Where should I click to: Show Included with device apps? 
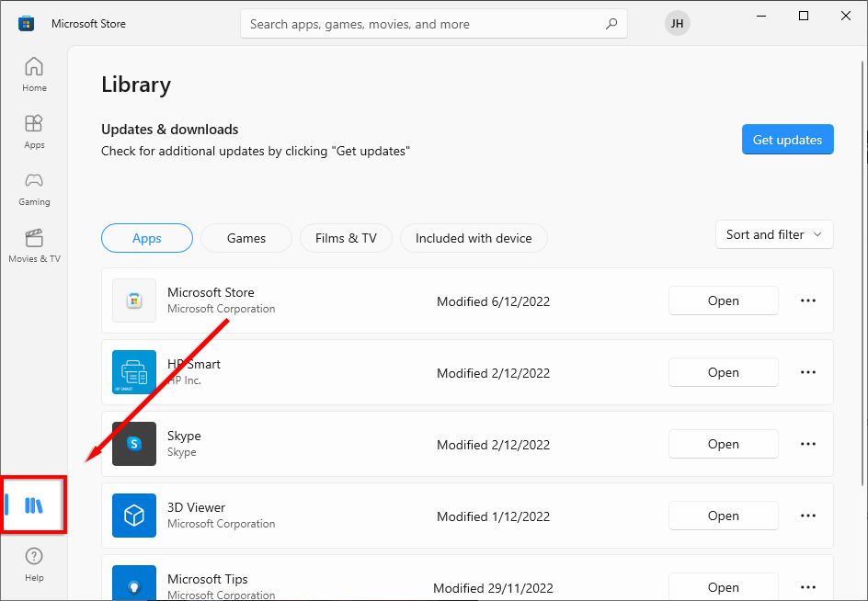tap(474, 238)
